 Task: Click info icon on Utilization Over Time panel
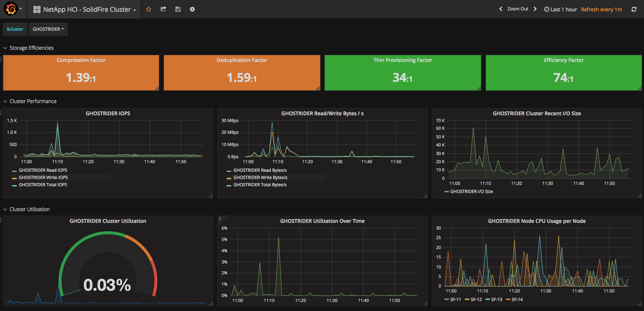220,219
